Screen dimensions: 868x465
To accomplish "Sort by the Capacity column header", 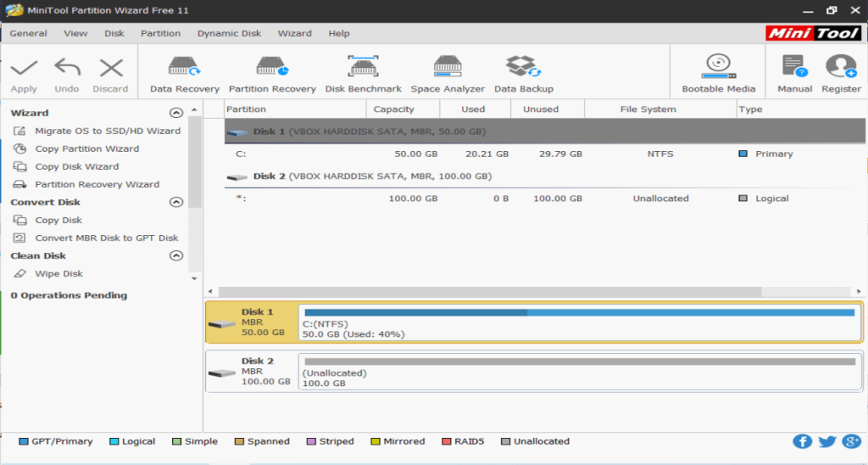I will [x=403, y=109].
